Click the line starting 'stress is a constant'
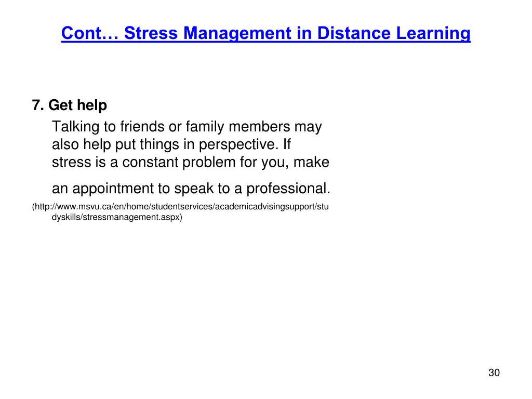532x399 pixels. [190, 163]
